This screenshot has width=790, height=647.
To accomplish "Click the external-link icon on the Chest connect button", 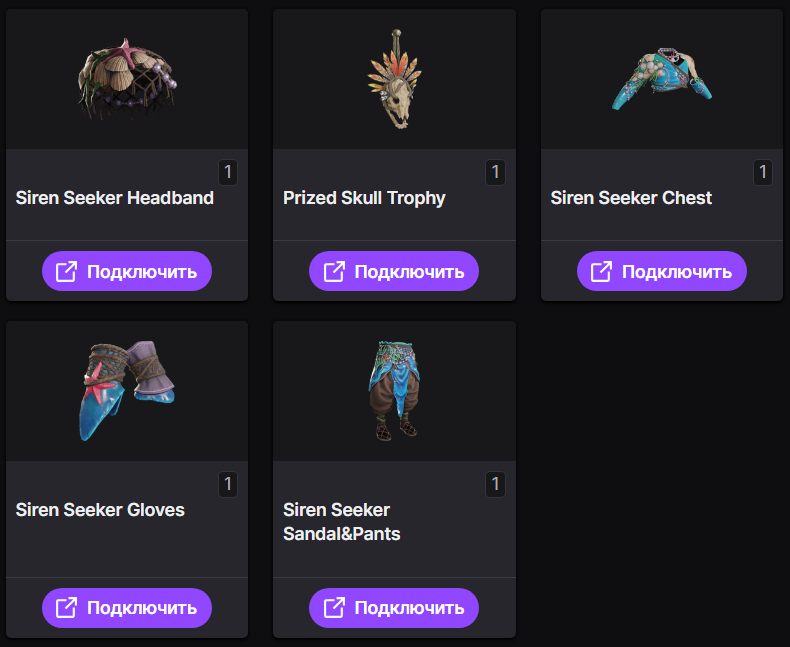I will click(x=601, y=271).
